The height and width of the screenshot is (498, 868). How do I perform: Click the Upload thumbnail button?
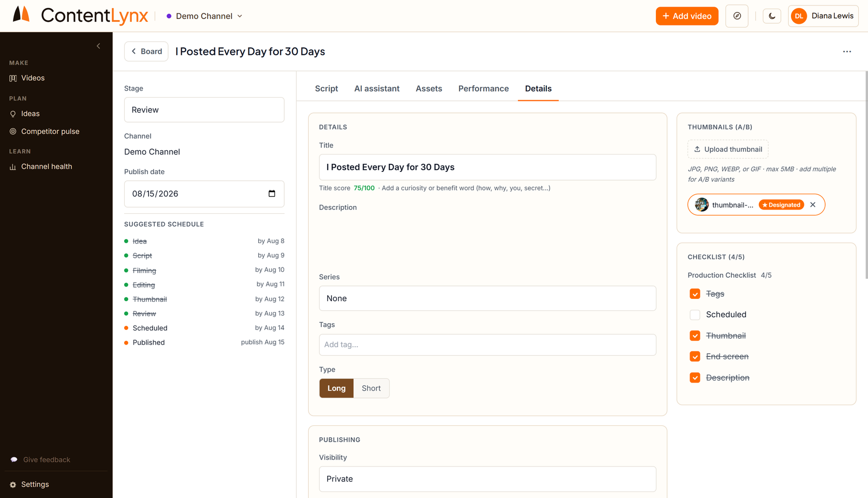click(728, 149)
